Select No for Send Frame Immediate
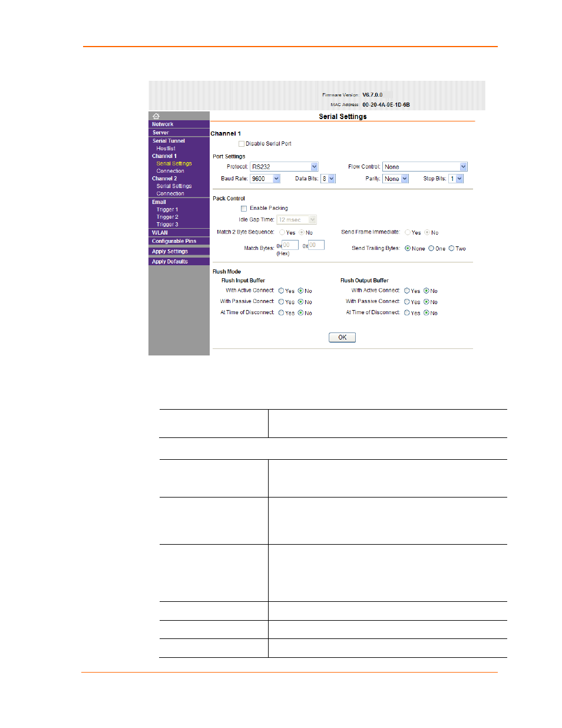Image resolution: width=562 pixels, height=728 pixels. tap(427, 233)
